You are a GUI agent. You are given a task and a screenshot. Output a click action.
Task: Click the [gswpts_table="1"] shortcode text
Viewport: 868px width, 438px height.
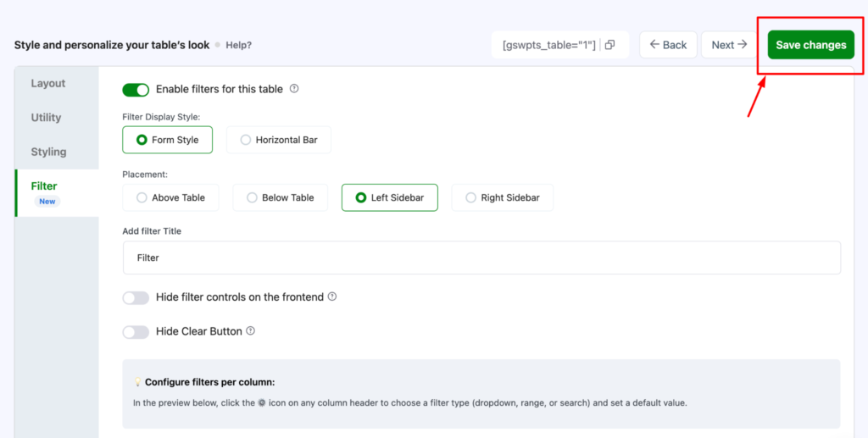549,45
